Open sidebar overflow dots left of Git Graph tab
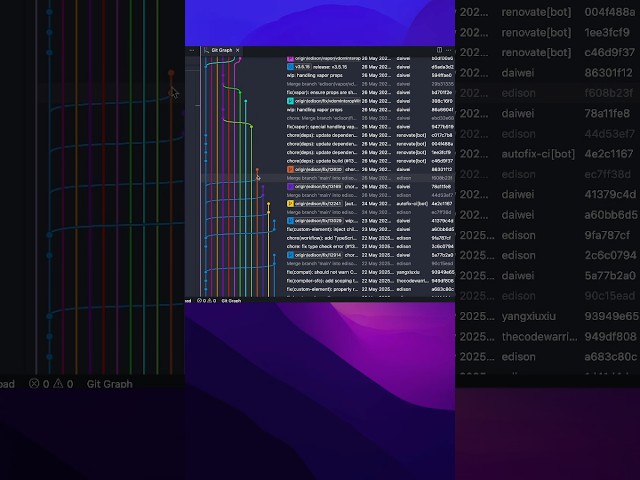Viewport: 640px width, 480px height. click(192, 50)
